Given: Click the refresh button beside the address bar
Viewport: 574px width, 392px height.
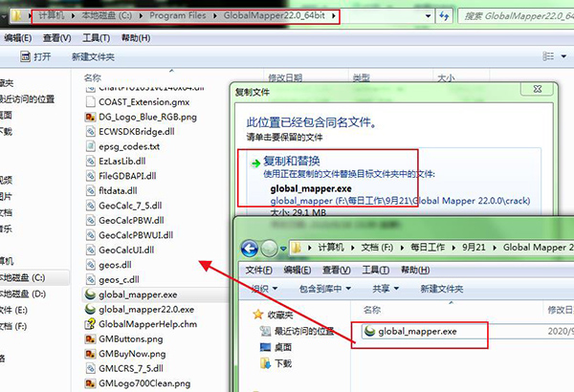Looking at the screenshot, I should point(444,15).
